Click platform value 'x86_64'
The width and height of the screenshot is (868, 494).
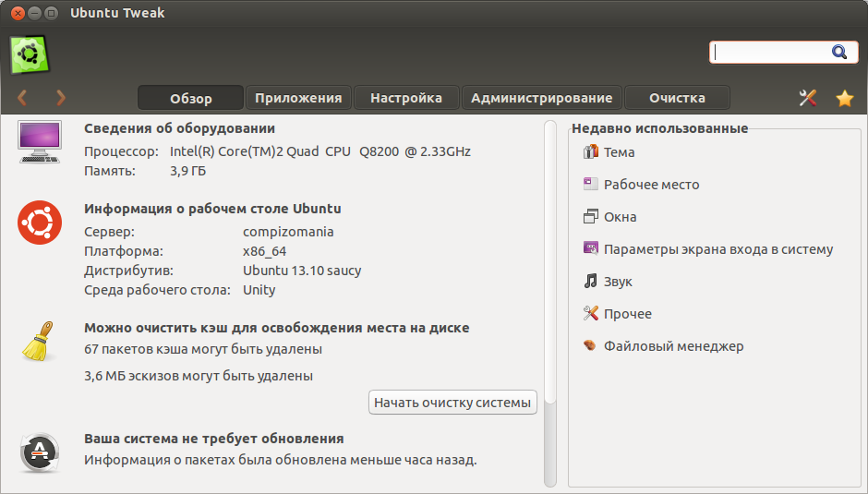tap(265, 251)
